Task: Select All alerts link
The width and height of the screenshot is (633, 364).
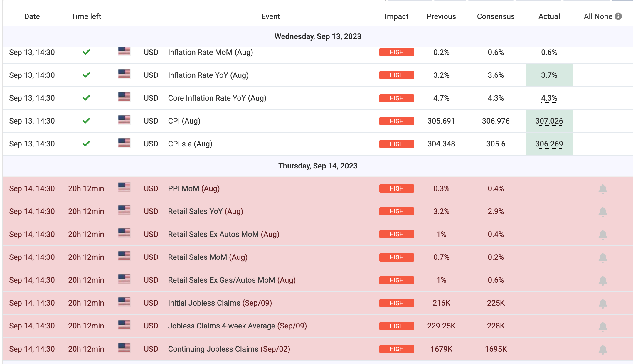Action: (x=588, y=16)
